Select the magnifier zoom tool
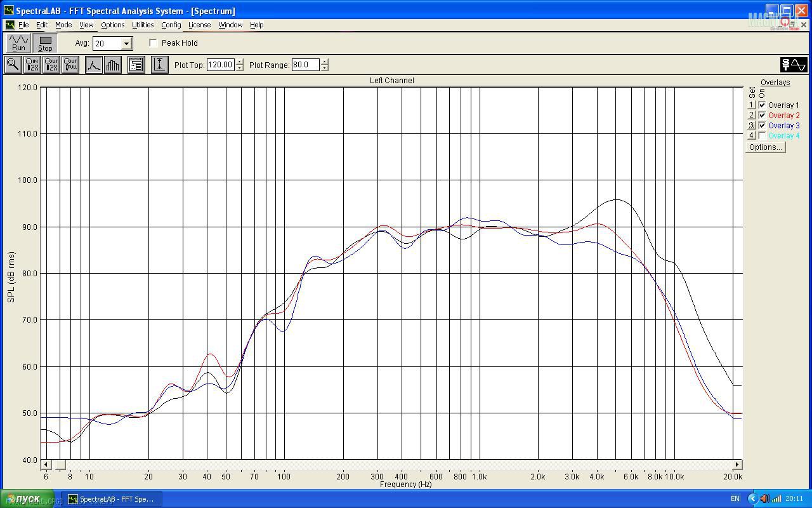This screenshot has height=508, width=812. (x=13, y=65)
